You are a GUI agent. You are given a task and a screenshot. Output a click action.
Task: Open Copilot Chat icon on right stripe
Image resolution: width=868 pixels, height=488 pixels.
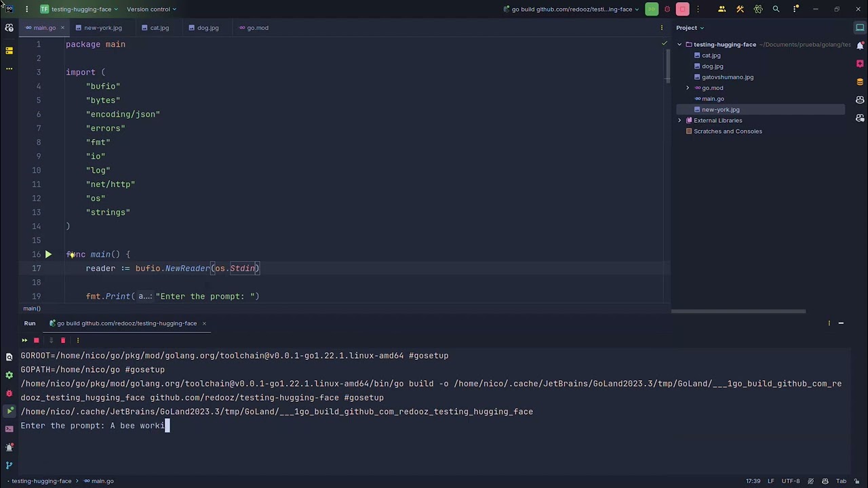click(860, 117)
